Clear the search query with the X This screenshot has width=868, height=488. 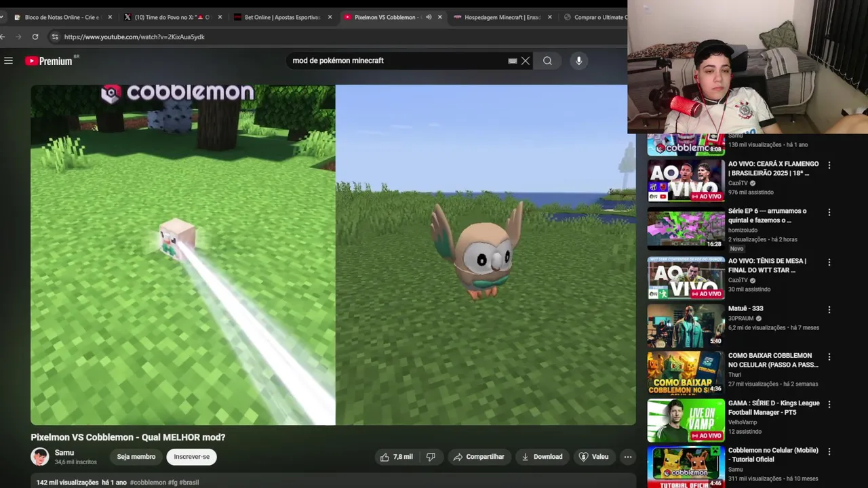coord(525,61)
